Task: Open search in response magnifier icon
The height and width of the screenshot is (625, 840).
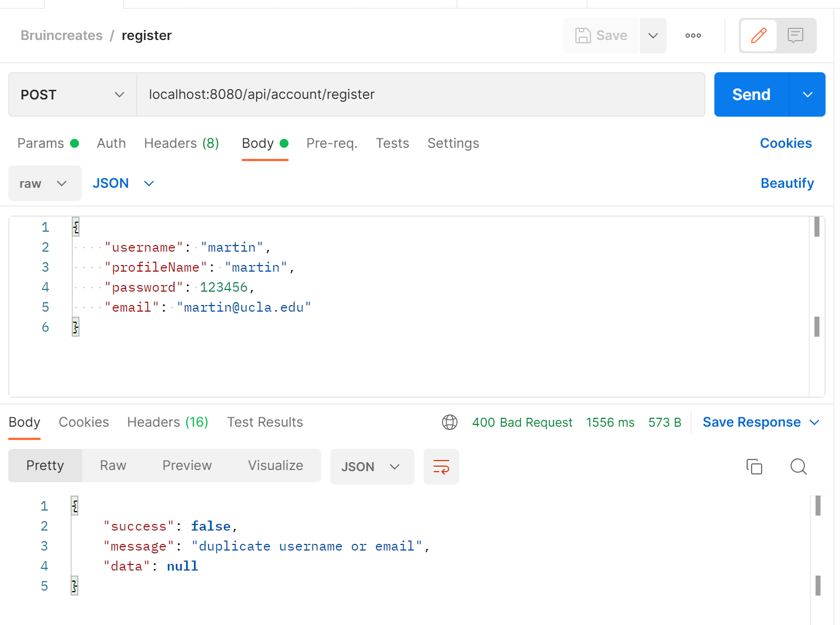Action: 798,467
